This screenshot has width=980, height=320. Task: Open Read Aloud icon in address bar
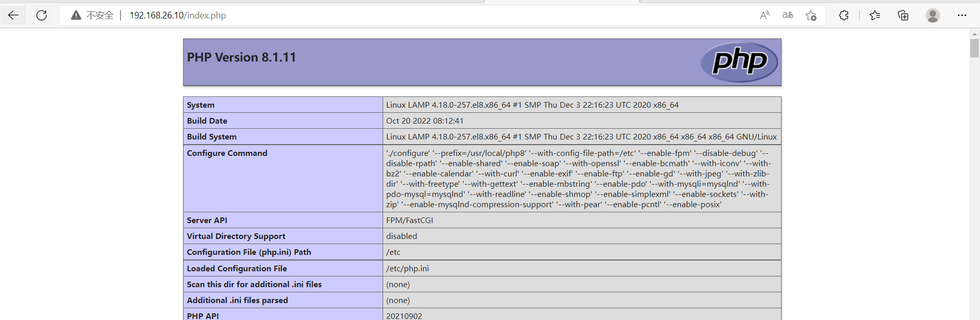[765, 15]
